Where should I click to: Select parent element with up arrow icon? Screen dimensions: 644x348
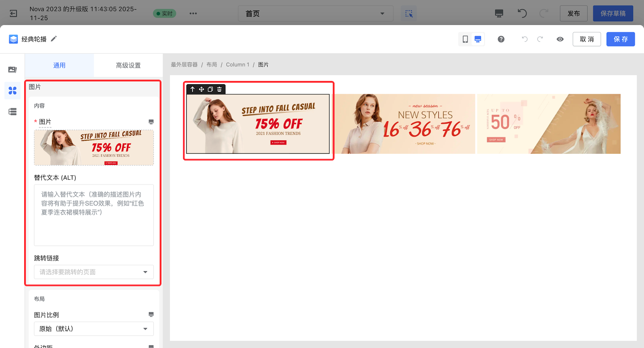tap(192, 89)
